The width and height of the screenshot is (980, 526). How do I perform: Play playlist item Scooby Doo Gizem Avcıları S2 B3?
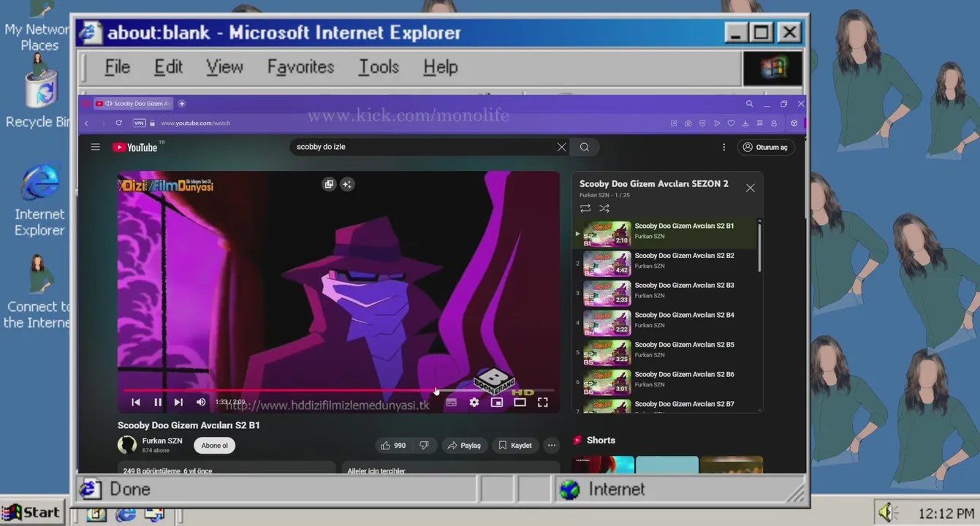(x=665, y=293)
